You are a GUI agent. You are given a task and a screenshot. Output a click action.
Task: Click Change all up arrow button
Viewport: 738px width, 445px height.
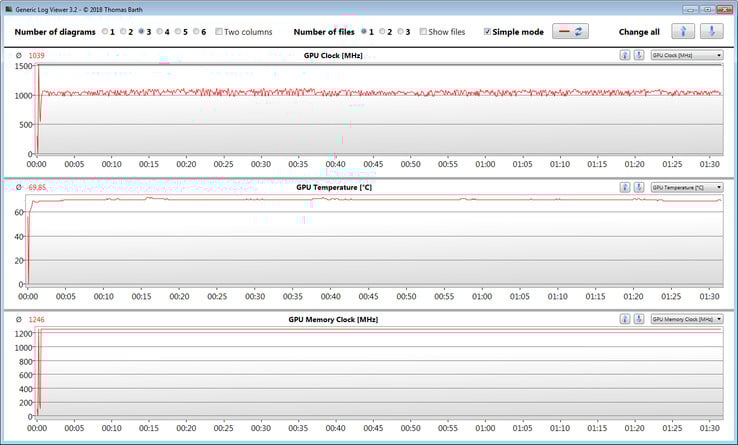pos(683,32)
